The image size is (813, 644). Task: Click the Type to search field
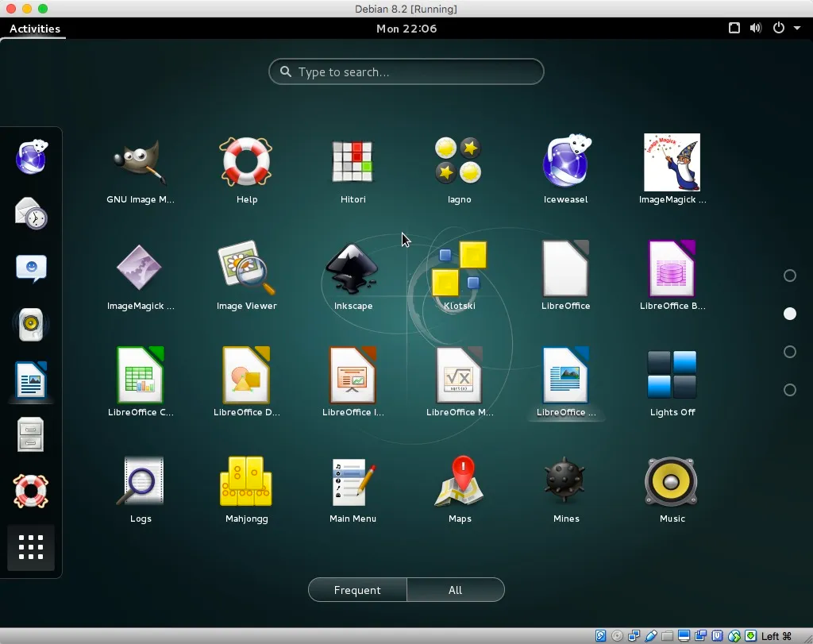pyautogui.click(x=406, y=71)
